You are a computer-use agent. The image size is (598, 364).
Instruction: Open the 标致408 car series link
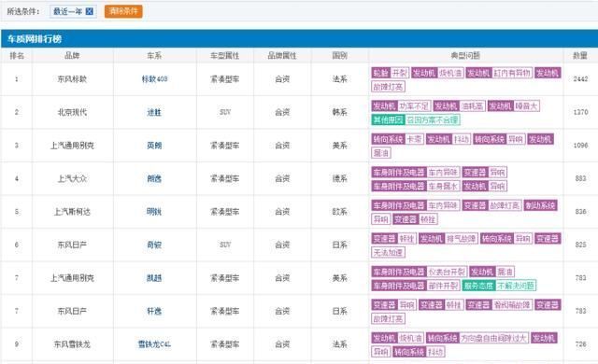click(x=154, y=79)
